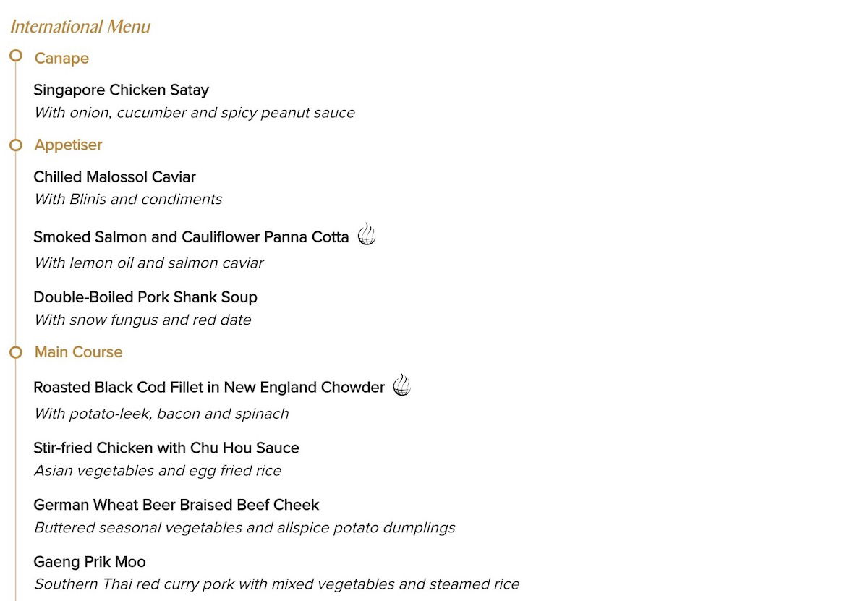
Task: Select Double-Boiled Pork Shank Soup
Action: [x=145, y=297]
